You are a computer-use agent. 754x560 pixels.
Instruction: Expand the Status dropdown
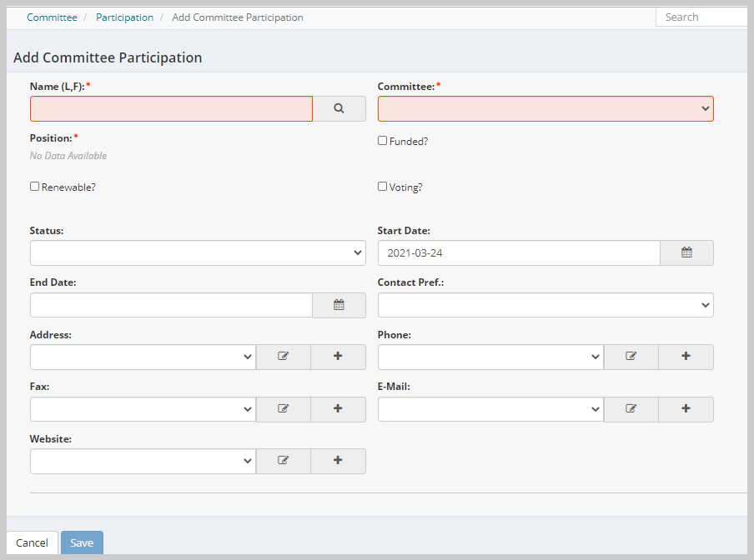(199, 252)
